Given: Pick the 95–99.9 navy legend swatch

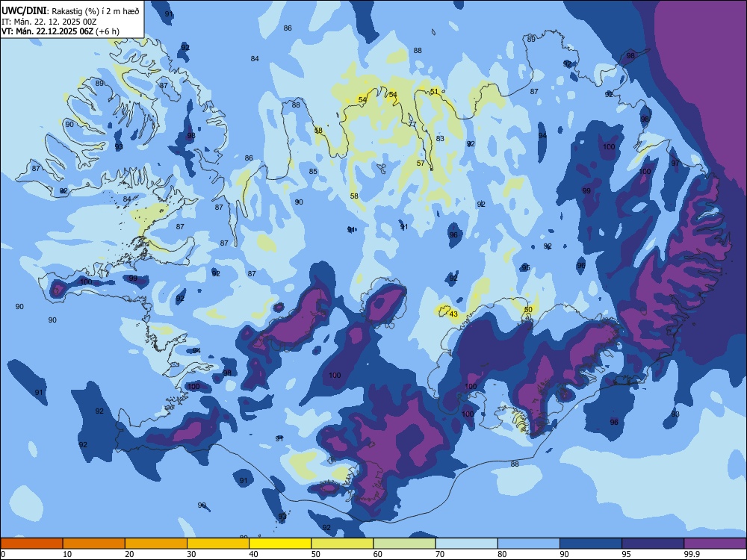Looking at the screenshot, I should click(x=653, y=544).
